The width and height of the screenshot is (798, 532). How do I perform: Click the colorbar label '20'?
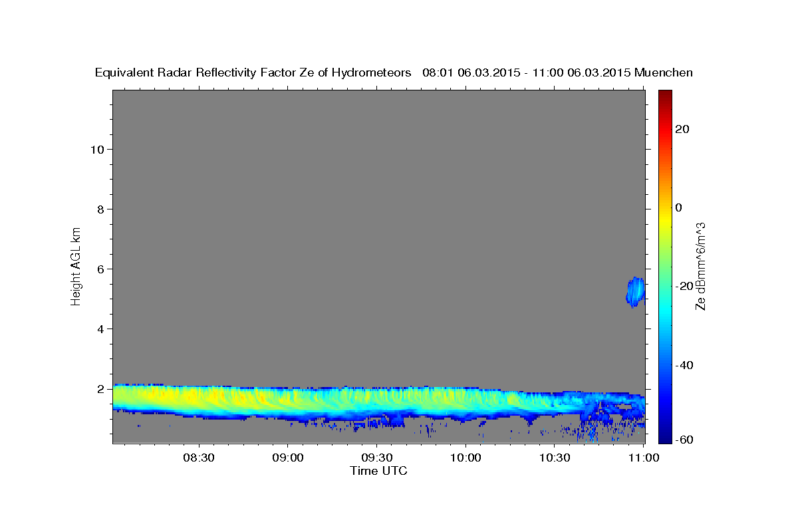click(683, 129)
